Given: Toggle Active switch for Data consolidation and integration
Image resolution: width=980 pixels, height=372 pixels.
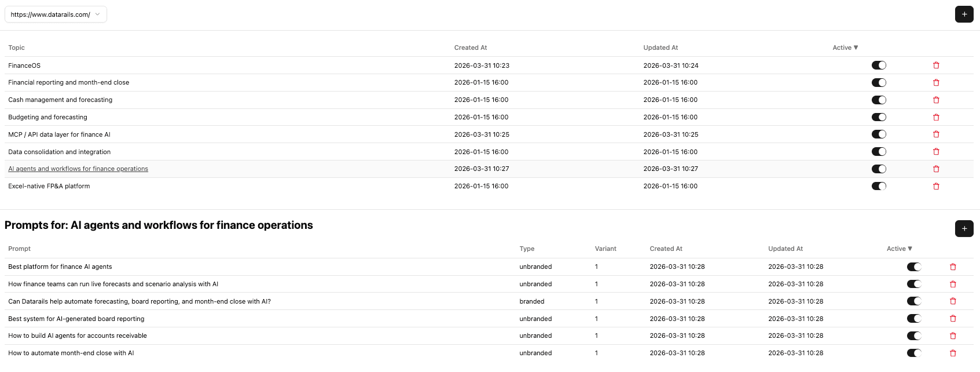Looking at the screenshot, I should [879, 152].
